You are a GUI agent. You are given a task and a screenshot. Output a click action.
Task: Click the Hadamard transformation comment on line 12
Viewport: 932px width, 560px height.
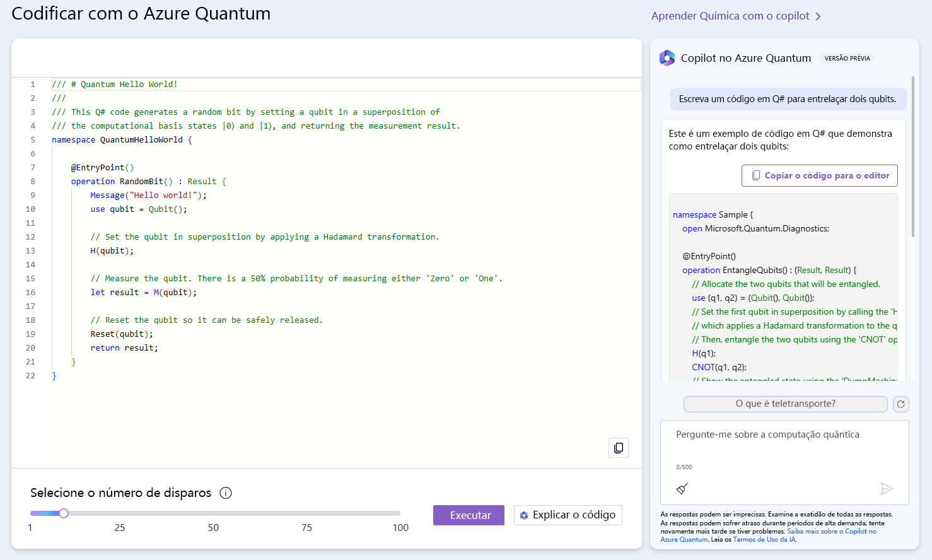[x=265, y=237]
